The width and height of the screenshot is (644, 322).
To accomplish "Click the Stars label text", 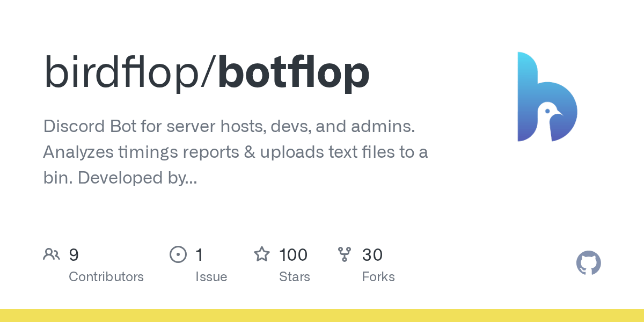I will tap(295, 277).
